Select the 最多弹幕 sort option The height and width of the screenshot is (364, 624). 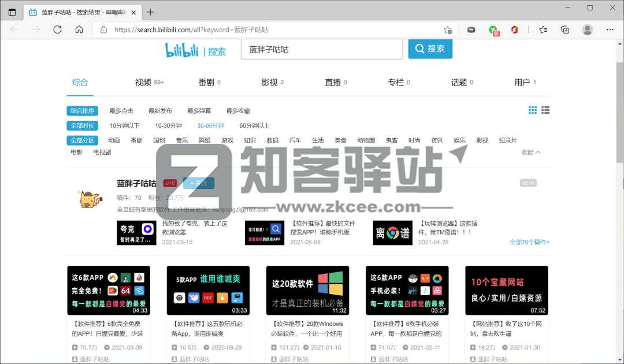click(199, 110)
